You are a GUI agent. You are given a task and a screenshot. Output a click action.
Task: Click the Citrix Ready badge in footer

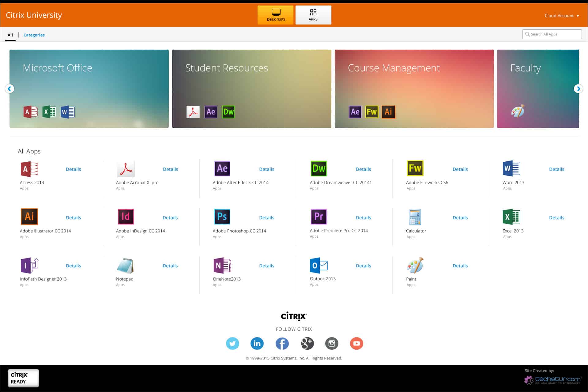coord(23,378)
